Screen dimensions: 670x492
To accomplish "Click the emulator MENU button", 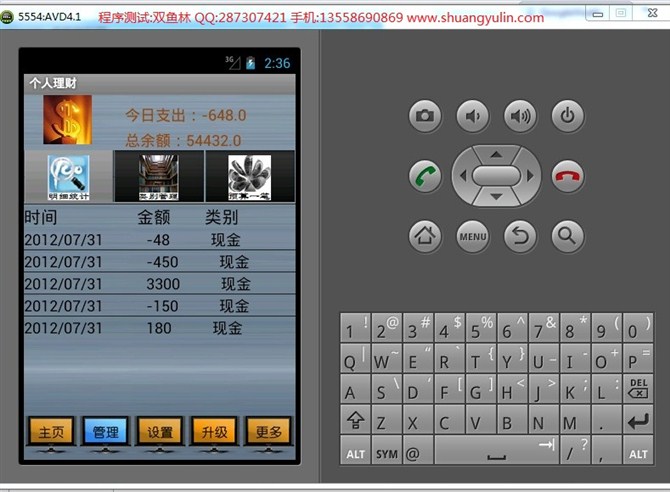I will 473,236.
